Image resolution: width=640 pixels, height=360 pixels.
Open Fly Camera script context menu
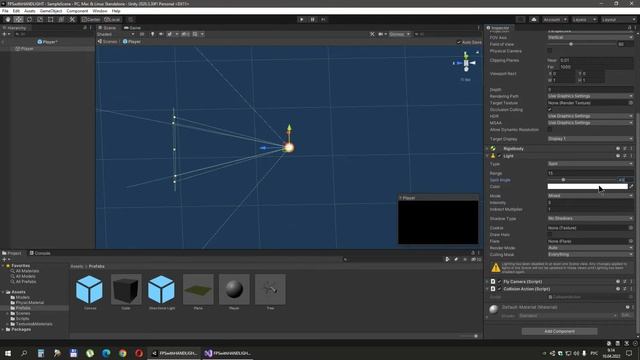pos(631,282)
